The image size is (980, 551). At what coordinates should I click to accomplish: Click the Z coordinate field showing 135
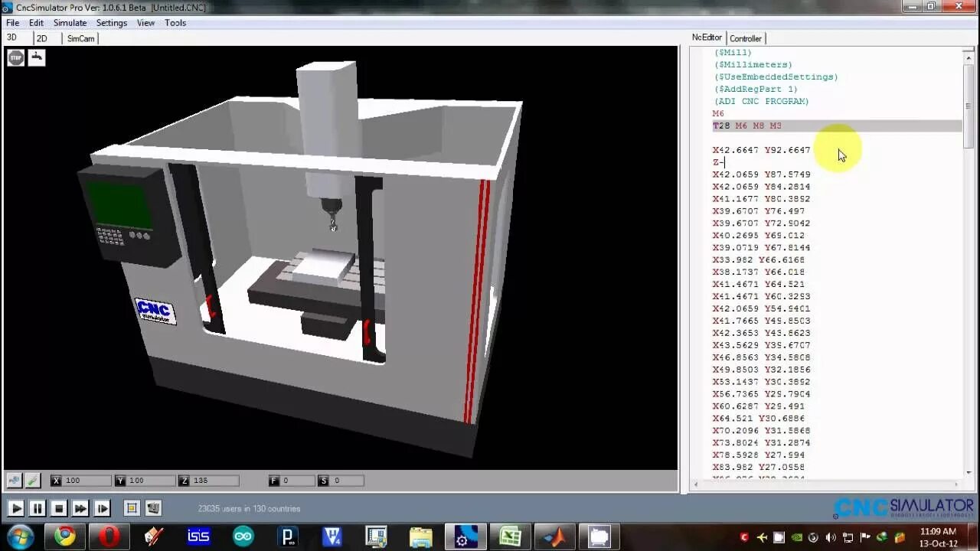[215, 481]
